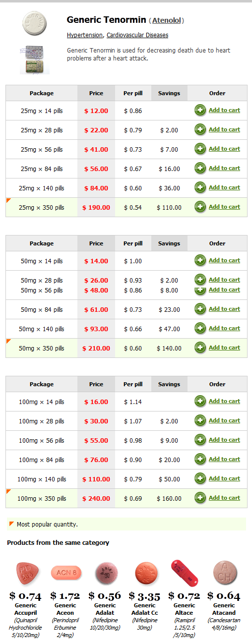Click green plus icon for 25mg × 14 pills
252x644 pixels.
[200, 111]
